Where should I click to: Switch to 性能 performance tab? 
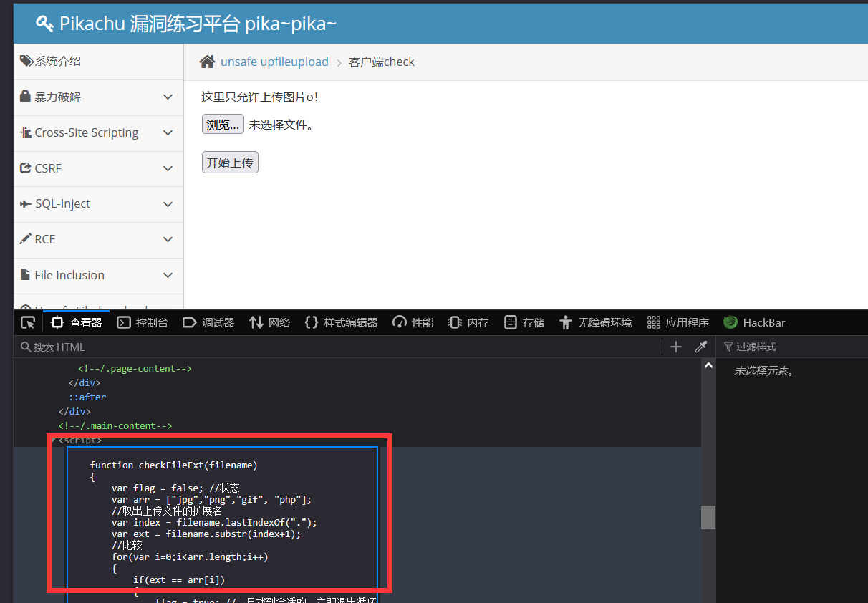point(413,322)
